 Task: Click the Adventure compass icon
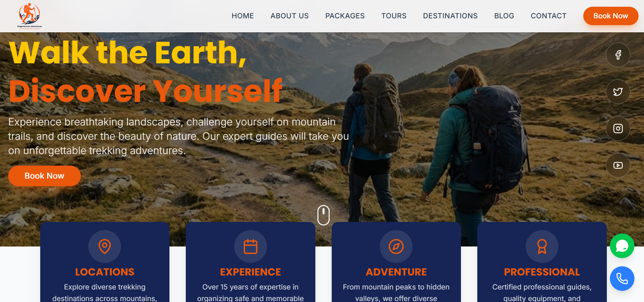click(x=396, y=246)
